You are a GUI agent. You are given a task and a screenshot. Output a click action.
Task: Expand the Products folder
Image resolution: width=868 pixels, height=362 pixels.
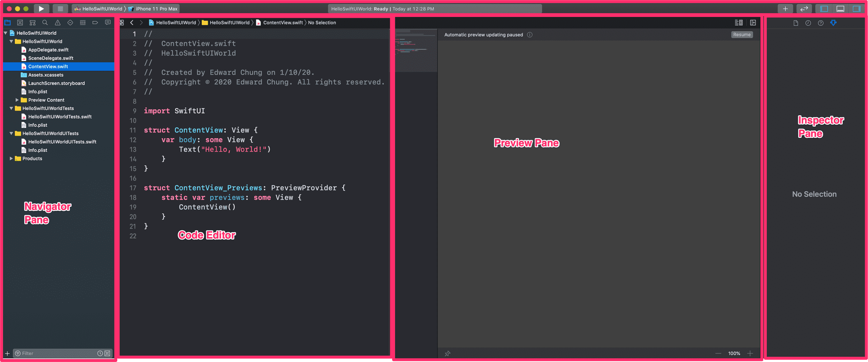11,159
